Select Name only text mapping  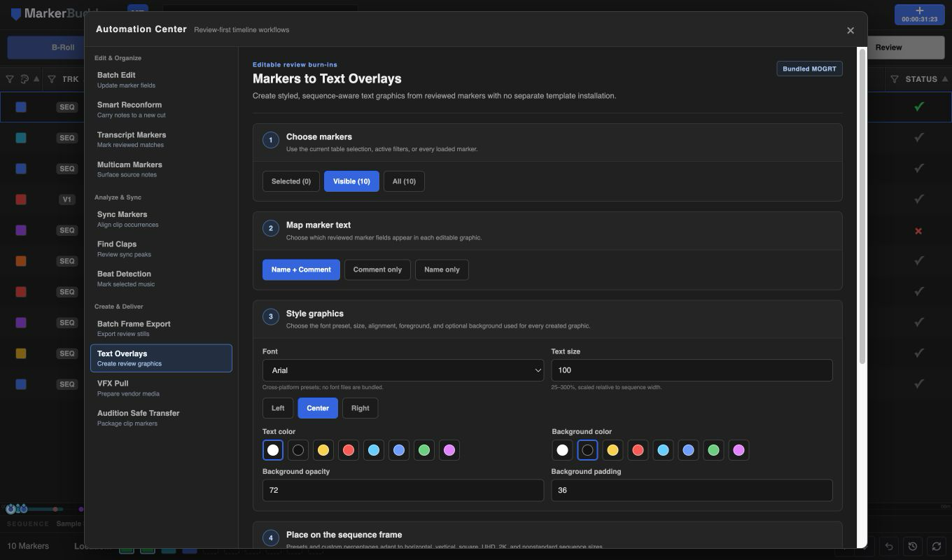pos(442,269)
